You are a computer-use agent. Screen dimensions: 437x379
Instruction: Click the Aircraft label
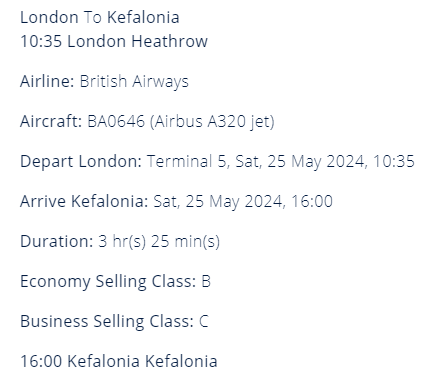51,121
